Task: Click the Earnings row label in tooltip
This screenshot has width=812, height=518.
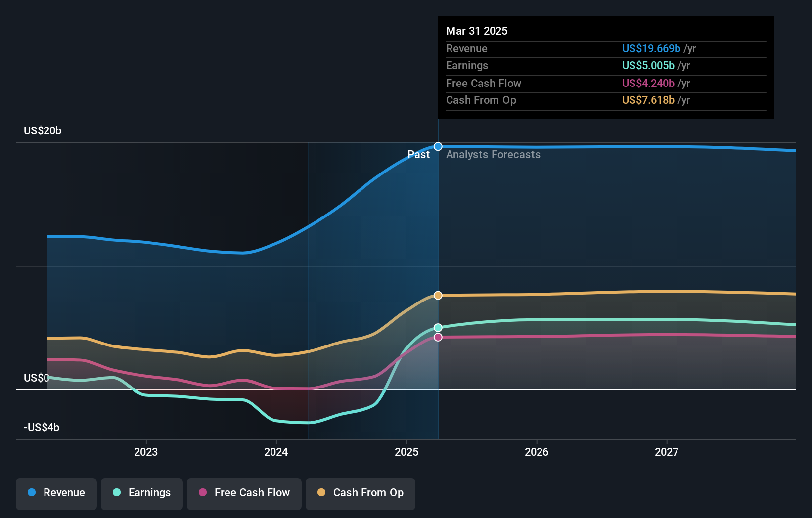Action: click(x=467, y=65)
